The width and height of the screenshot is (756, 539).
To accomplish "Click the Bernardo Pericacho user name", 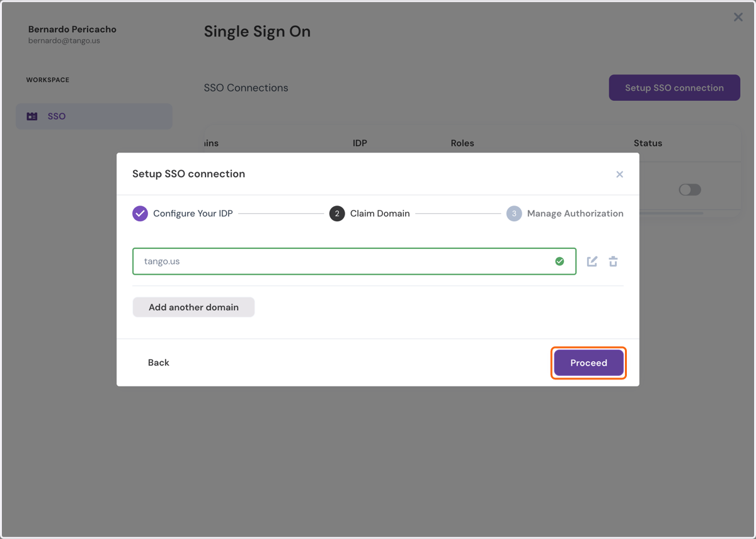I will click(72, 29).
